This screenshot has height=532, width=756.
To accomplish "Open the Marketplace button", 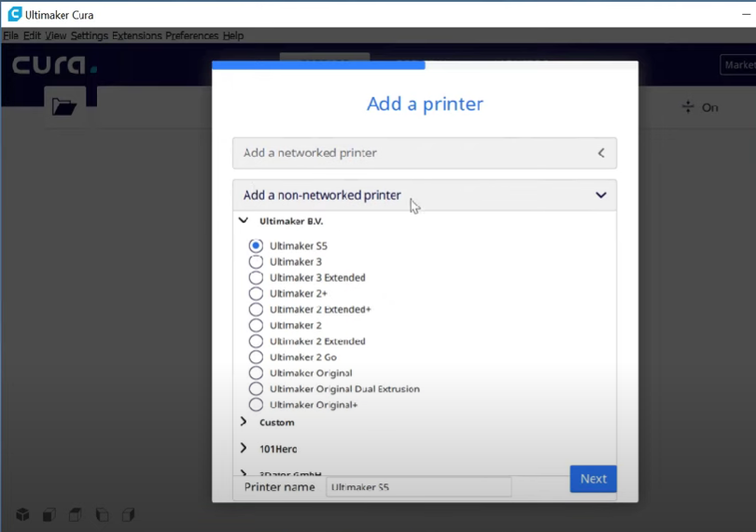I will click(738, 64).
